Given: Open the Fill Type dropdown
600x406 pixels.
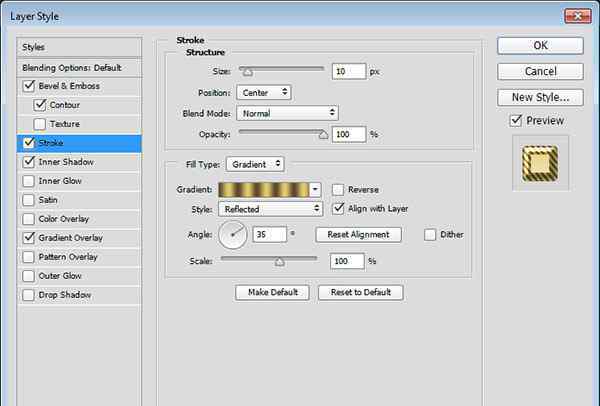Looking at the screenshot, I should pos(255,164).
